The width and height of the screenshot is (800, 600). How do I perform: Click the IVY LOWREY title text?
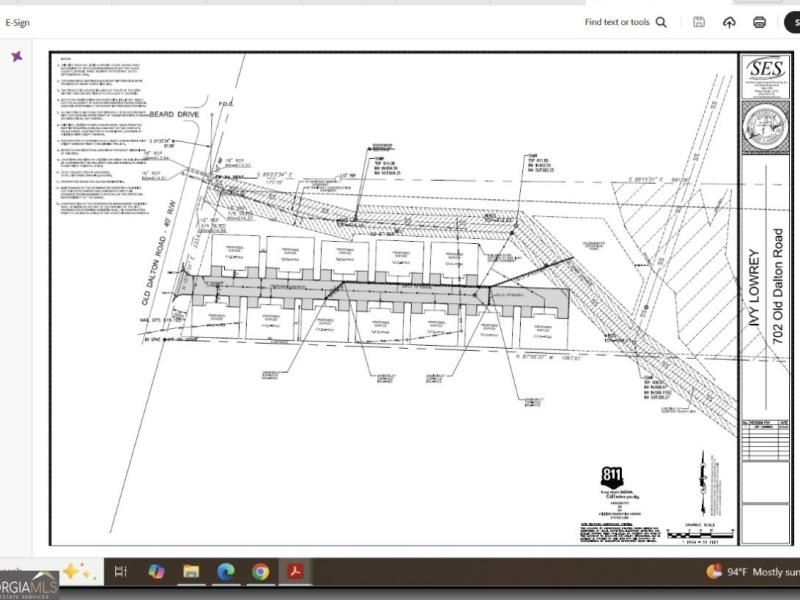(x=755, y=288)
